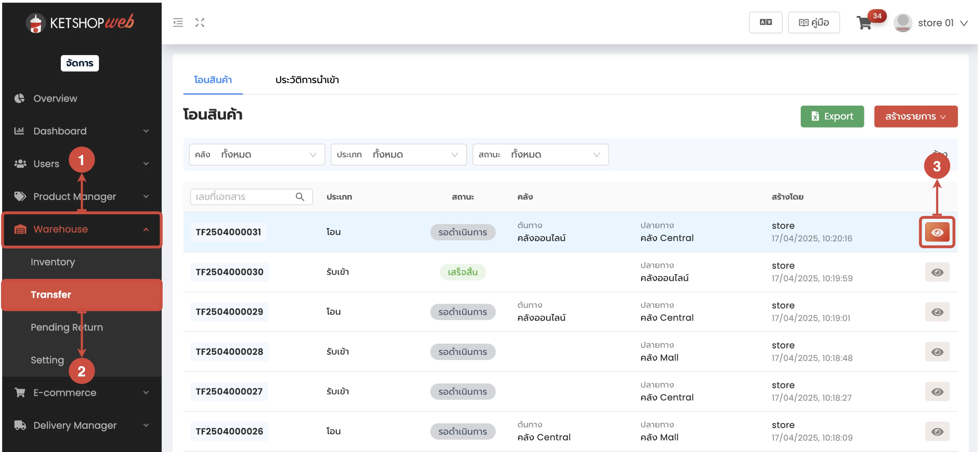Image resolution: width=980 pixels, height=452 pixels.
Task: View details of TF2504000031 via eye icon
Action: [937, 232]
